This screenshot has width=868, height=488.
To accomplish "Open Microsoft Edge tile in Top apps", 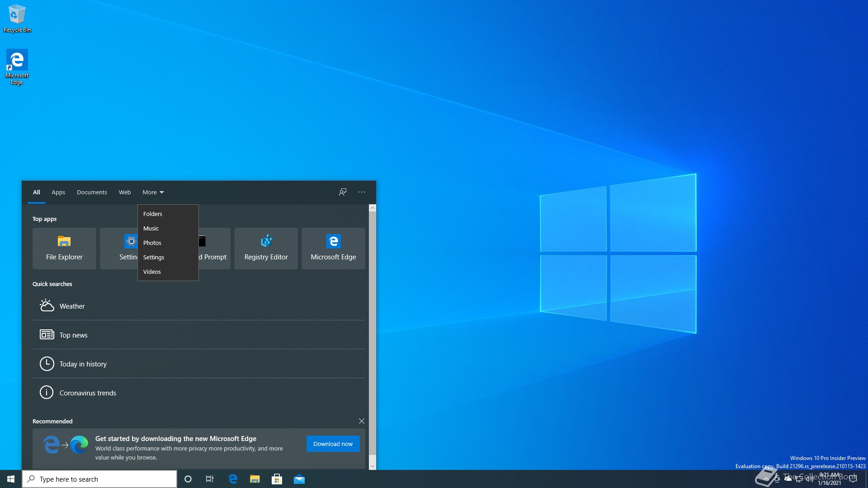I will coord(333,249).
